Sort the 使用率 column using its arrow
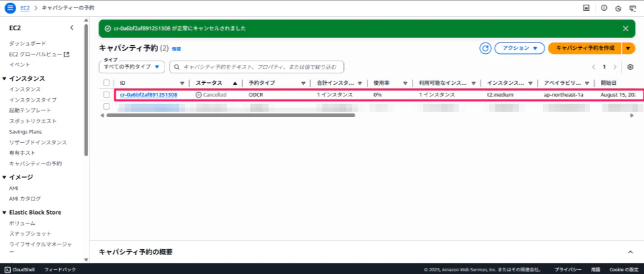The width and height of the screenshot is (644, 274). point(405,83)
